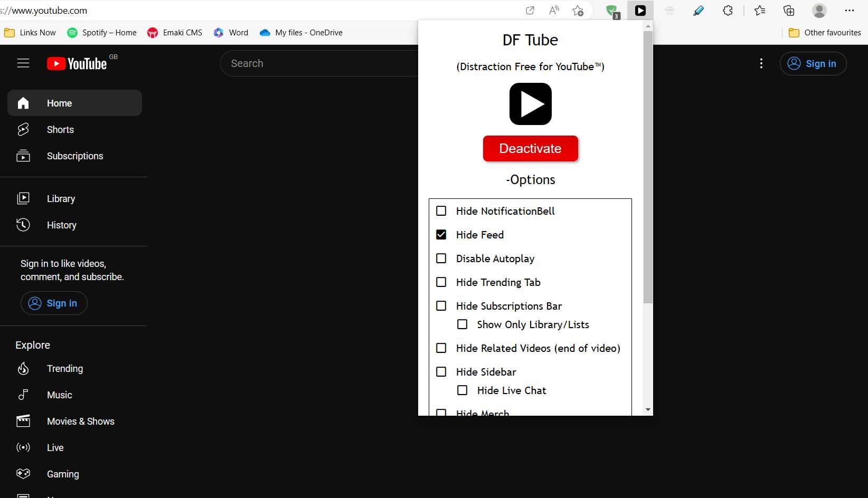The width and height of the screenshot is (868, 498).
Task: Open Shorts via its sidebar icon
Action: [x=23, y=129]
